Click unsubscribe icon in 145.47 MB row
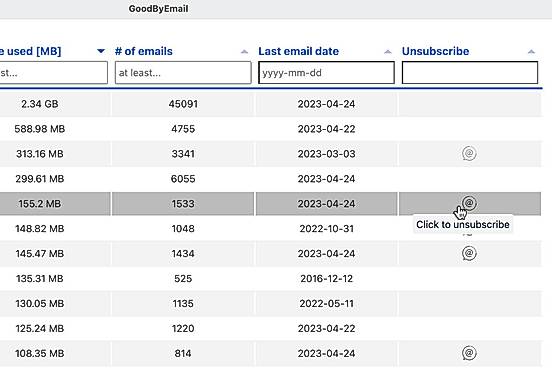 tap(469, 253)
